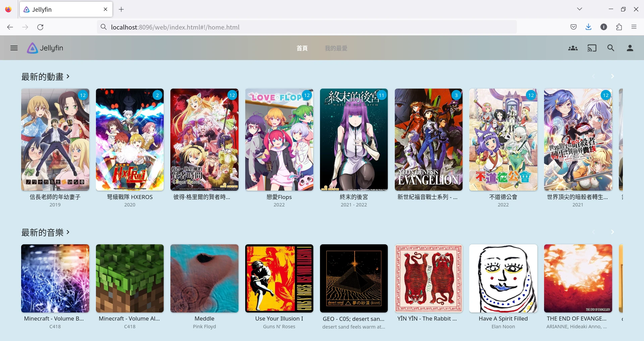Open the Meddle album cover
This screenshot has height=341, width=644.
pos(205,279)
